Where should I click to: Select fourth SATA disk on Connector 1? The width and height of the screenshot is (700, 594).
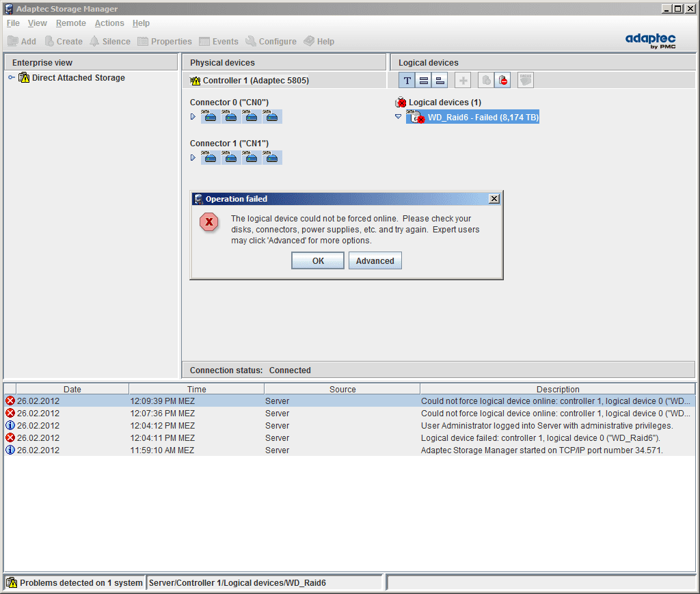pyautogui.click(x=272, y=157)
